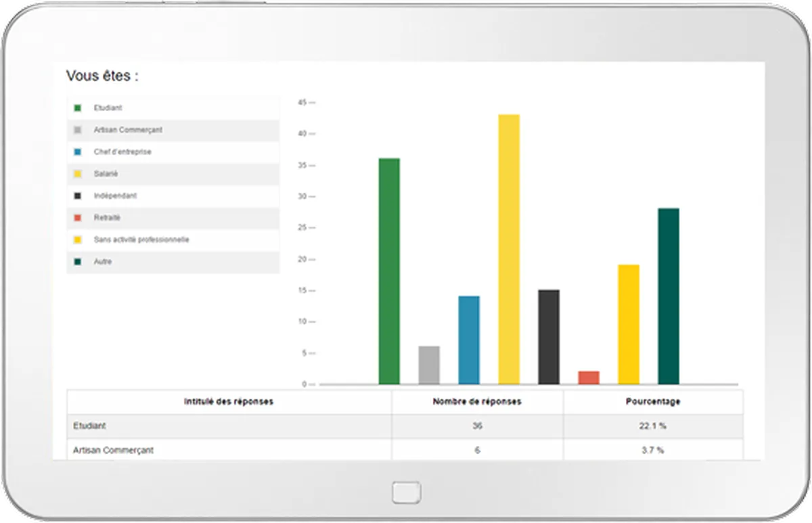Click the green Etudiant legend swatch
This screenshot has height=523, width=812.
[x=78, y=108]
